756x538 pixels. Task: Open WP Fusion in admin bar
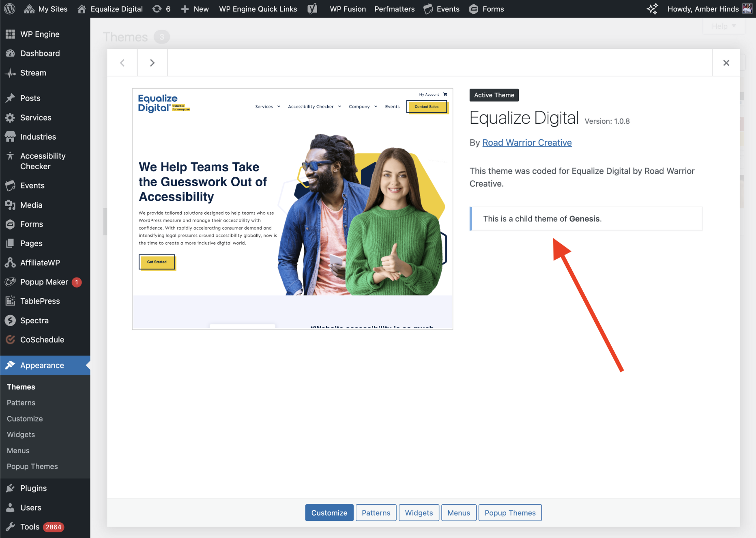pos(348,9)
